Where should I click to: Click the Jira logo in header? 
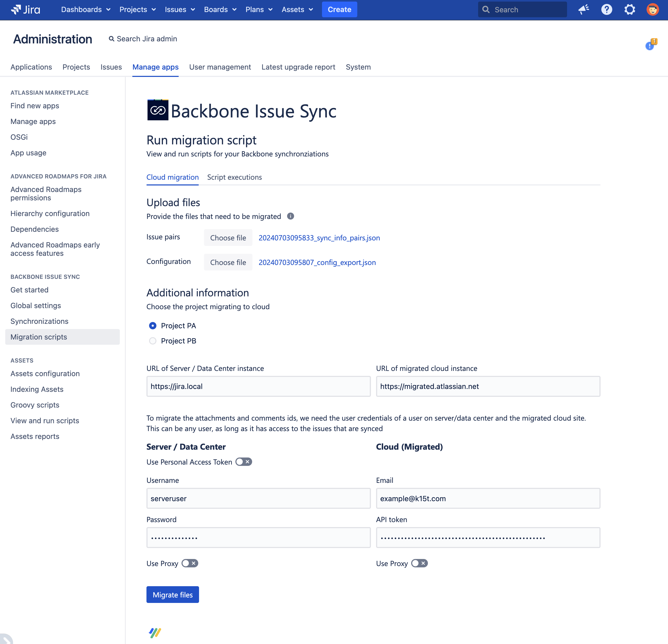(26, 9)
